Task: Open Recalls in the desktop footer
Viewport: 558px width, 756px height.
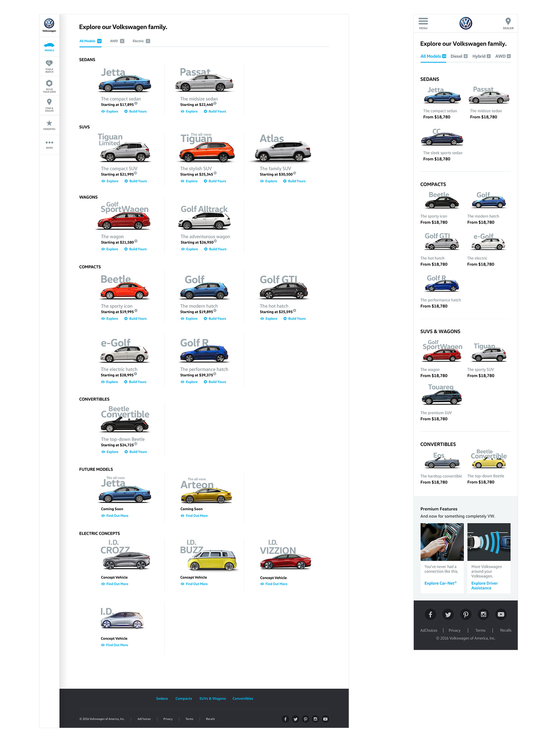Action: [210, 719]
